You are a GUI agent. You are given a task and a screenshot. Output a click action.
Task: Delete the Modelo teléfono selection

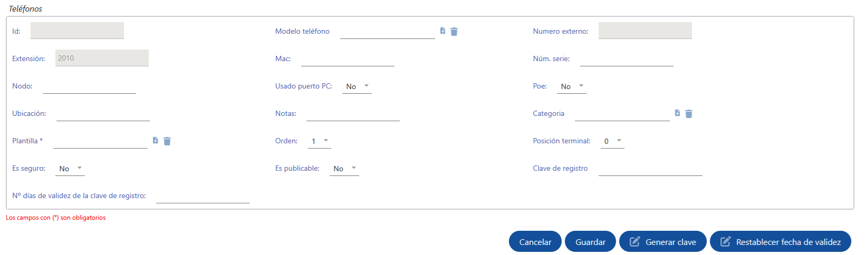(x=454, y=32)
